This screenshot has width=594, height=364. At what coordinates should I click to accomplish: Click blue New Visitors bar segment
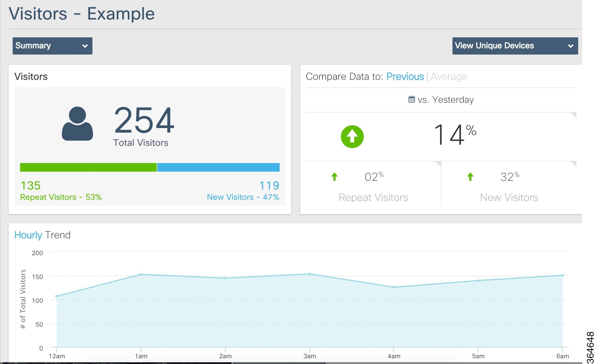click(218, 167)
